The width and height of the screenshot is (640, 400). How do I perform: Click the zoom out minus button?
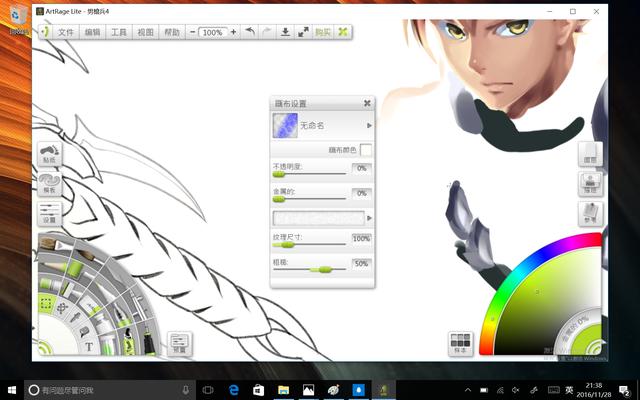[x=193, y=32]
